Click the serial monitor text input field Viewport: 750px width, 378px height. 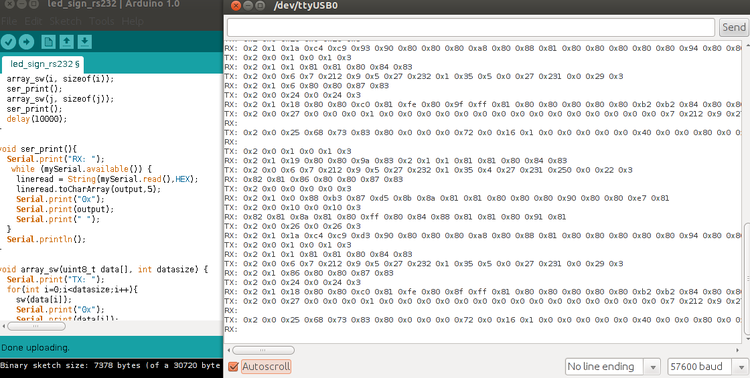[471, 27]
